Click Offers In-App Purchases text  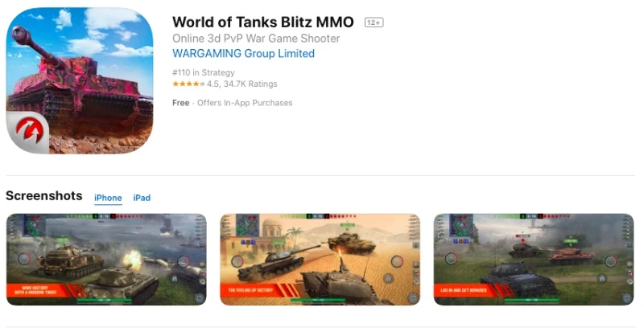click(245, 103)
